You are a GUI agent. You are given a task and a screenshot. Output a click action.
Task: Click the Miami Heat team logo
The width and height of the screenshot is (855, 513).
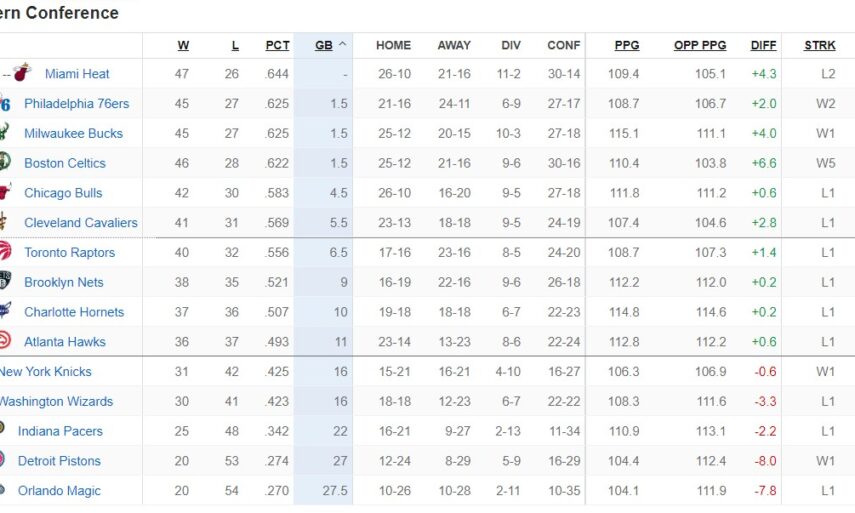(x=22, y=73)
